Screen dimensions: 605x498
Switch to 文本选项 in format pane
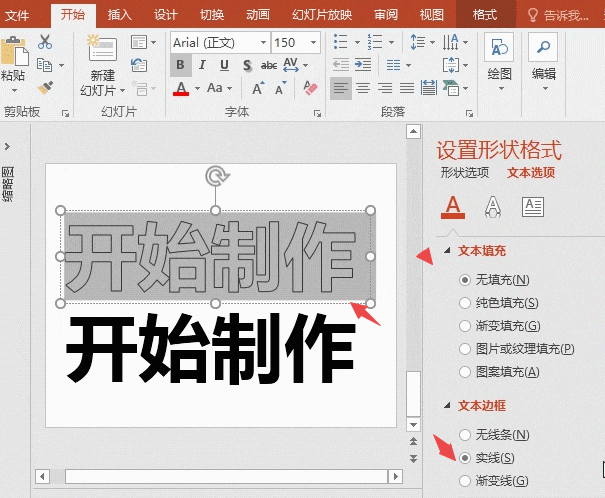coord(531,172)
